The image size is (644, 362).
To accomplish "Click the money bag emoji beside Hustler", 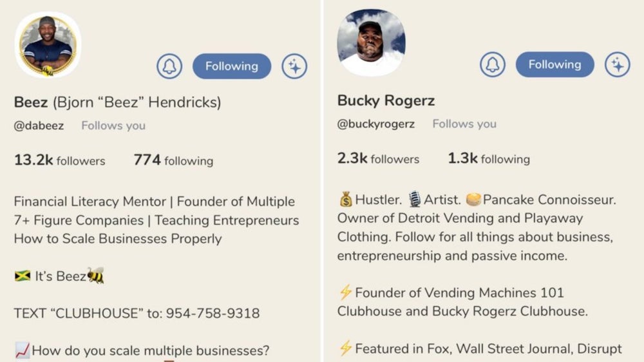I will click(x=345, y=200).
